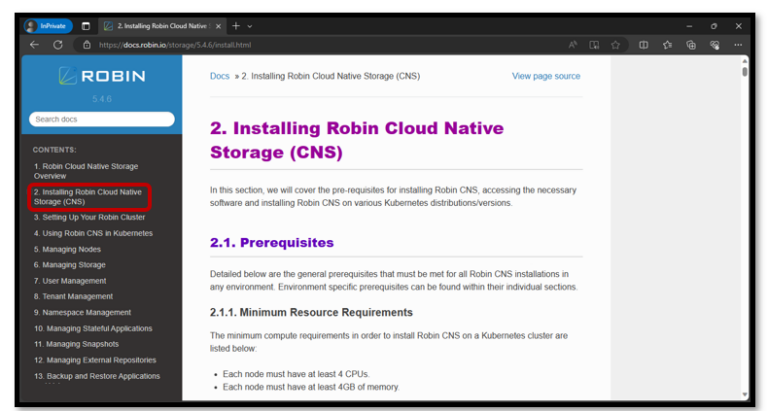The image size is (768, 411).
Task: Expand the tab search dropdown chevron
Action: (250, 26)
